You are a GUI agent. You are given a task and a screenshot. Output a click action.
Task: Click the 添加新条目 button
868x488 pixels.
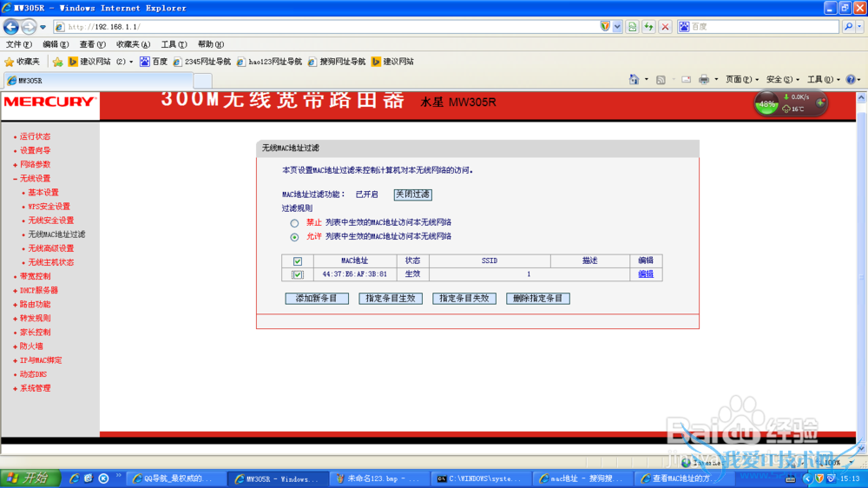(x=317, y=298)
